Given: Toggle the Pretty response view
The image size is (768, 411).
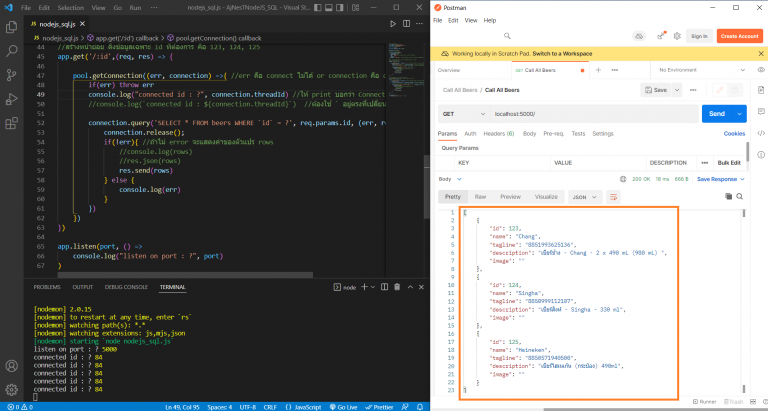Looking at the screenshot, I should [453, 197].
